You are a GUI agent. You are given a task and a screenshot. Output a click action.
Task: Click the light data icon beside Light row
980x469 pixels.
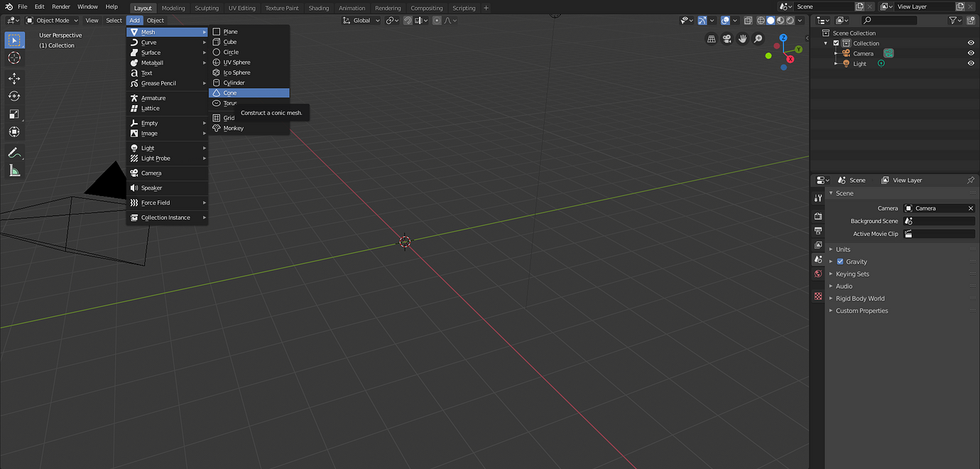click(881, 63)
